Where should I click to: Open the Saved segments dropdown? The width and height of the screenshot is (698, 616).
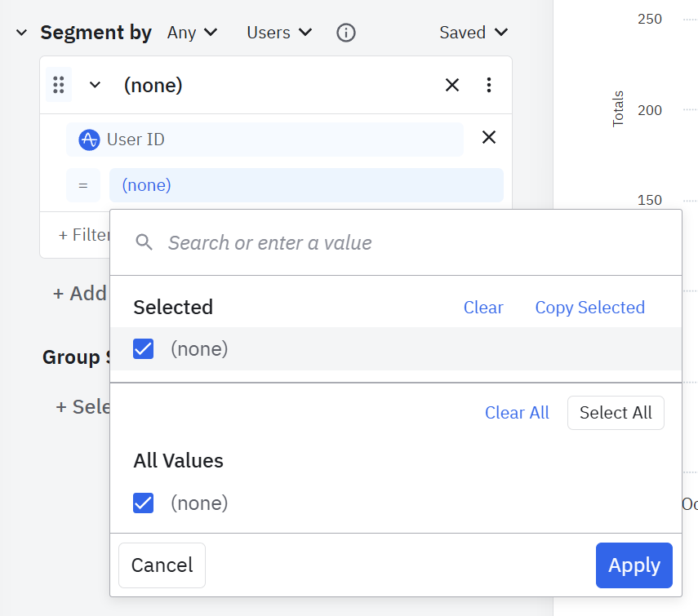coord(473,33)
